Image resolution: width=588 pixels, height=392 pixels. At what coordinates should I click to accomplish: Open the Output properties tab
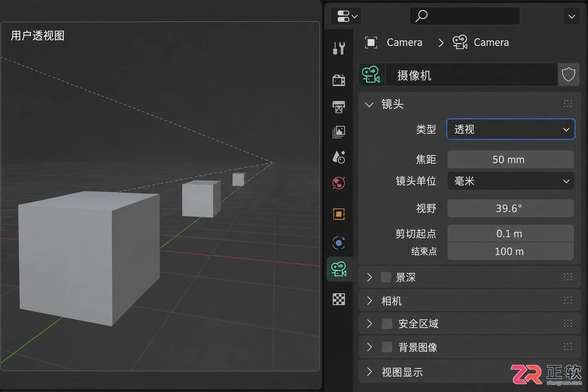coord(339,107)
